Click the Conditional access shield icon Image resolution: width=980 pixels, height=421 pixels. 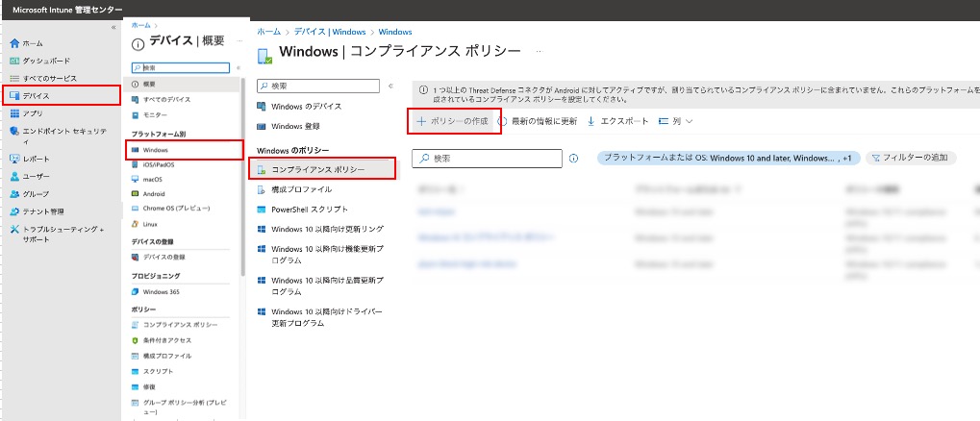(136, 340)
